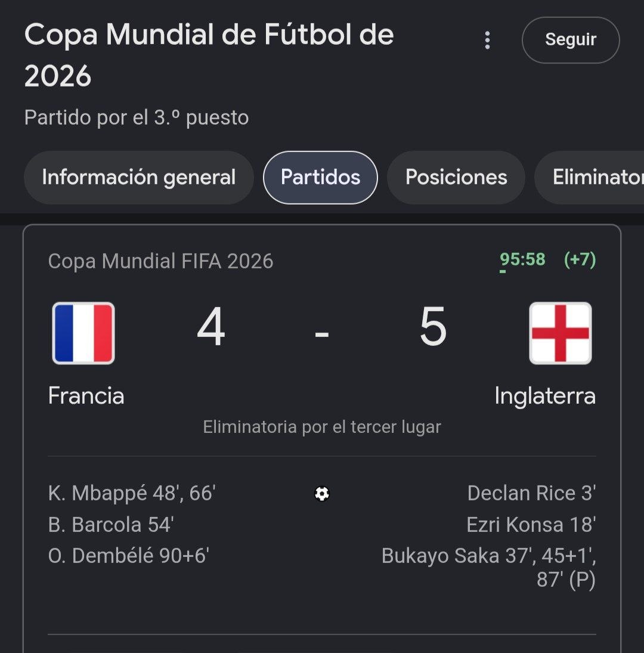This screenshot has width=644, height=653.
Task: Open the three-dot more options menu
Action: click(x=487, y=41)
